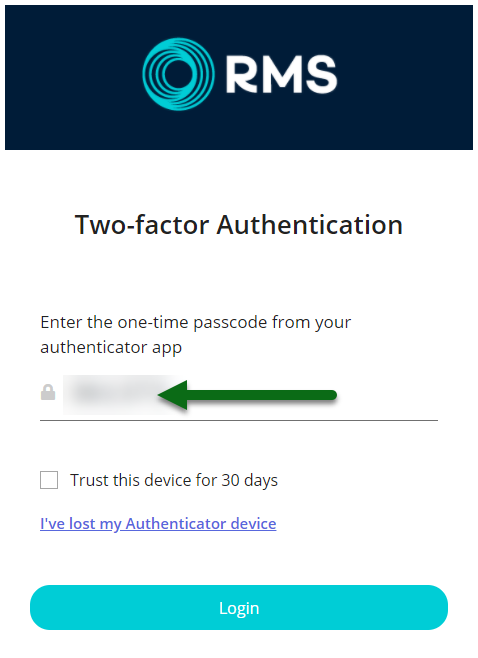Image resolution: width=478 pixels, height=658 pixels.
Task: Focus the one-time passcode input field
Action: pyautogui.click(x=239, y=396)
